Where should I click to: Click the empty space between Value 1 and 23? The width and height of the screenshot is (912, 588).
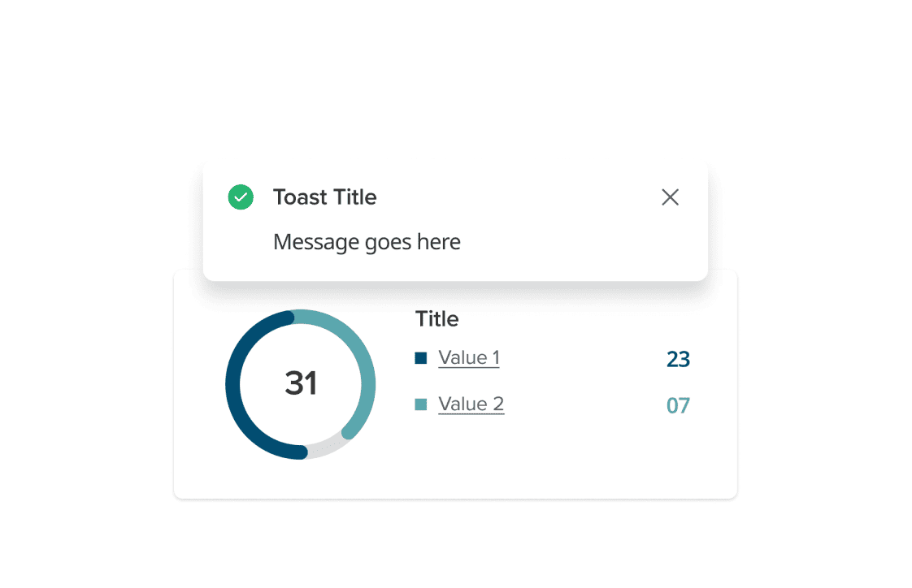(581, 359)
